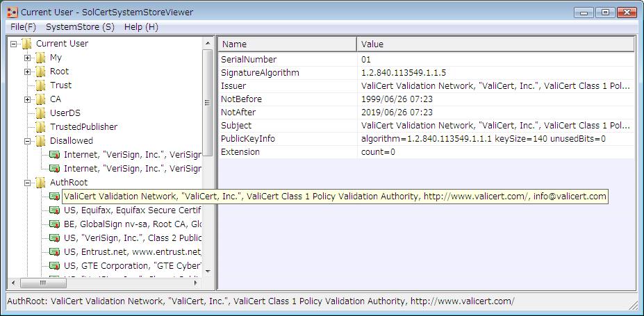Click first VeriSign Internet certificate icon under Disallowed

55,155
